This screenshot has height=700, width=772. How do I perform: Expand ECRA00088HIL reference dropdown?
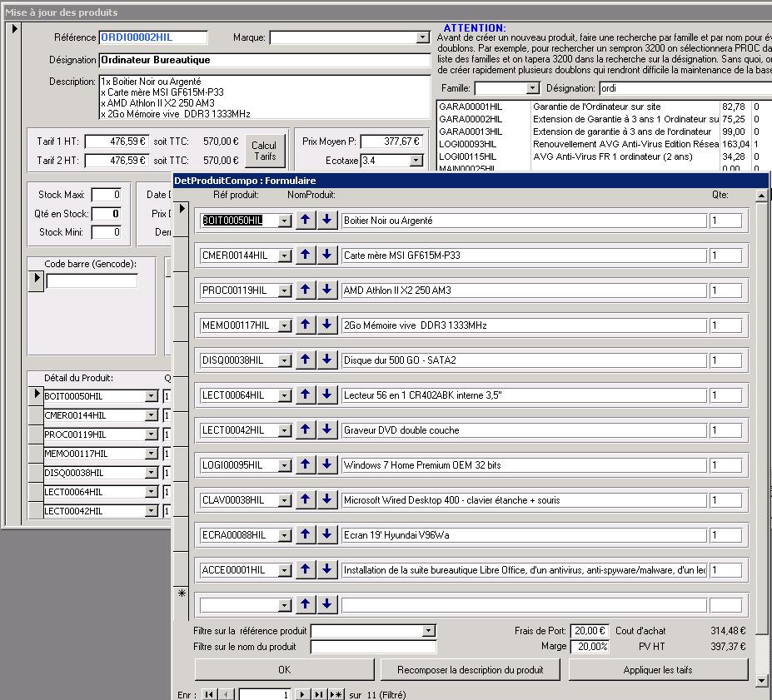coord(285,535)
